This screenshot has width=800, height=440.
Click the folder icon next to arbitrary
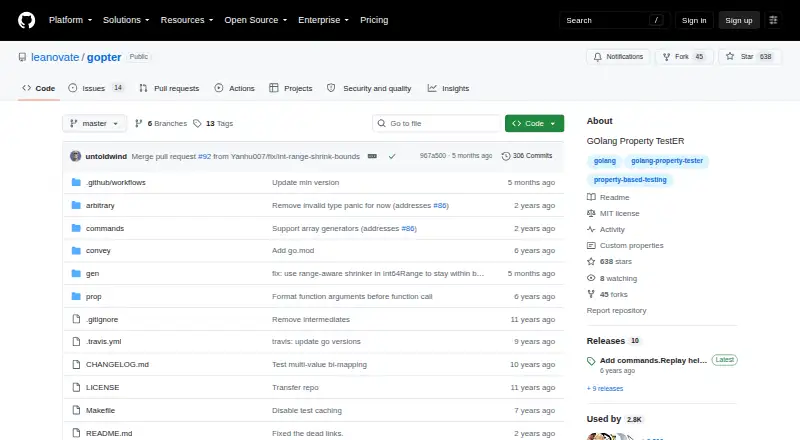click(76, 205)
